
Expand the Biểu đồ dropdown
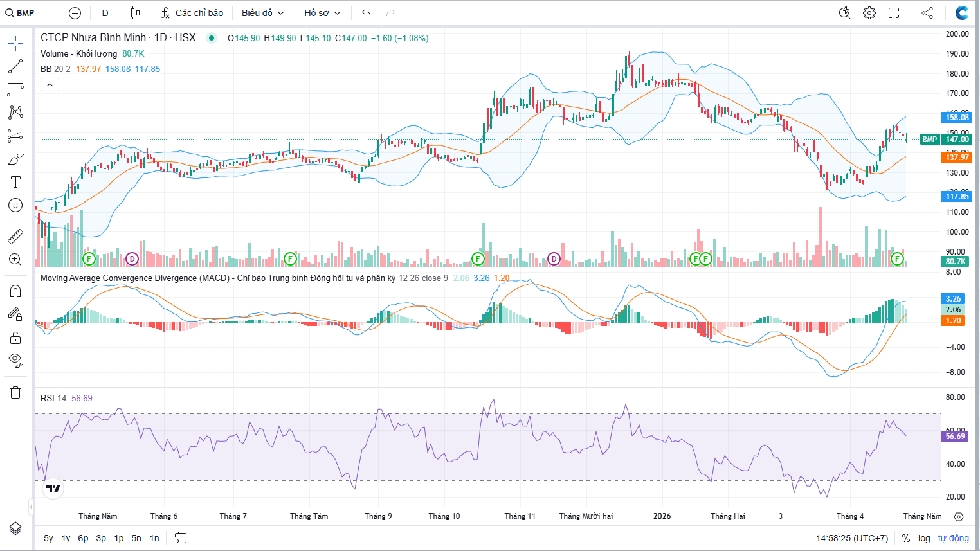pyautogui.click(x=262, y=13)
